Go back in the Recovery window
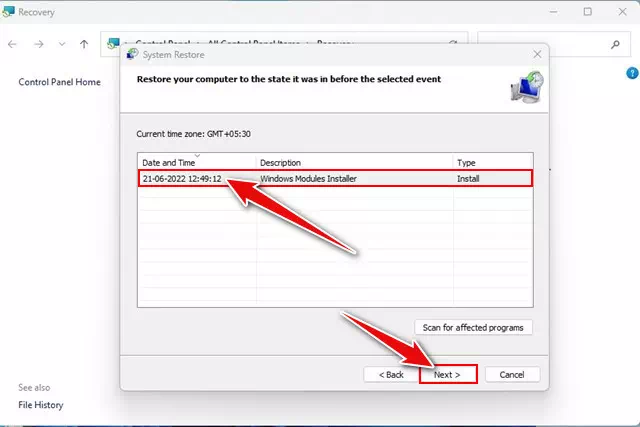 pos(12,44)
